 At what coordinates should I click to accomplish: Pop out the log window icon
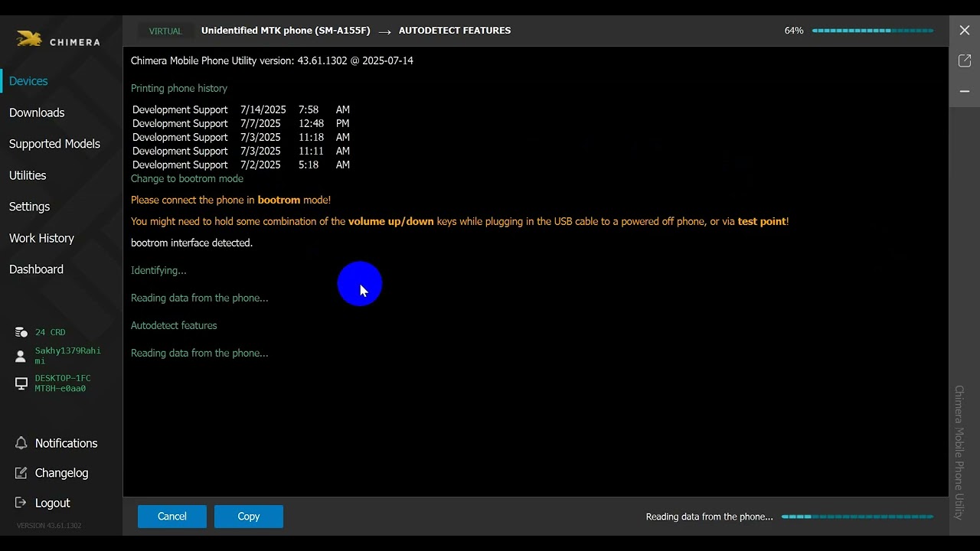965,60
